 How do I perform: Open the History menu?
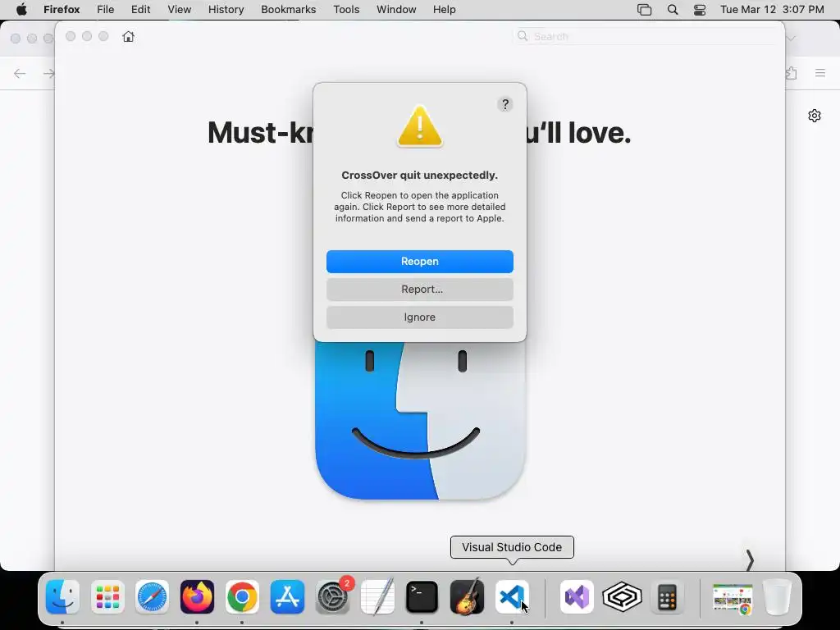(x=226, y=10)
